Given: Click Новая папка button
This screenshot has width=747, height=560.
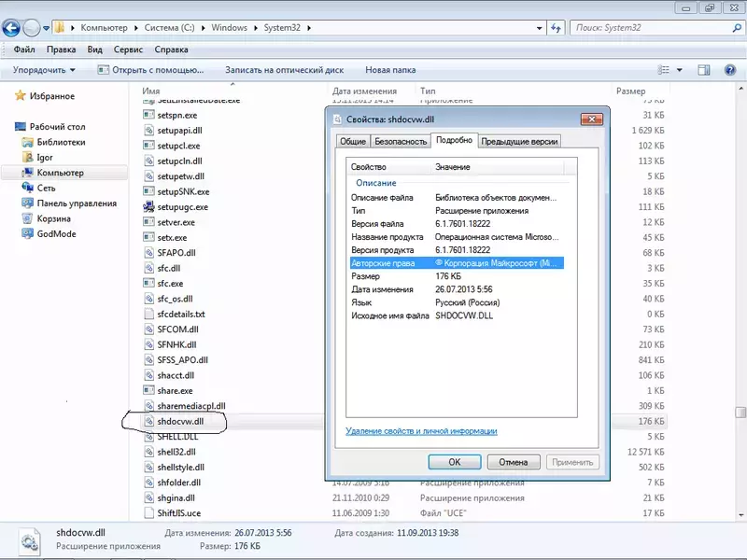Looking at the screenshot, I should click(390, 70).
